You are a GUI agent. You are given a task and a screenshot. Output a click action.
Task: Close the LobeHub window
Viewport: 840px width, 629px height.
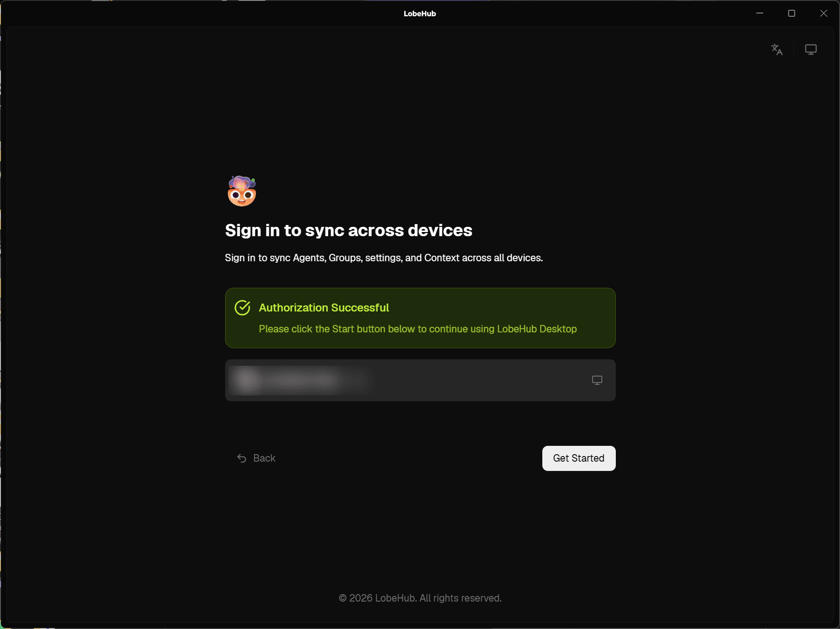click(x=824, y=13)
